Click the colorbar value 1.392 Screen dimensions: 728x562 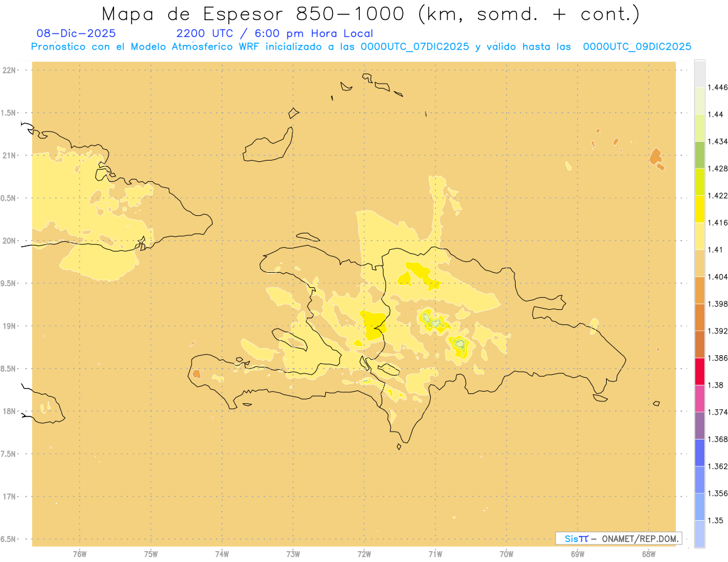pos(718,331)
